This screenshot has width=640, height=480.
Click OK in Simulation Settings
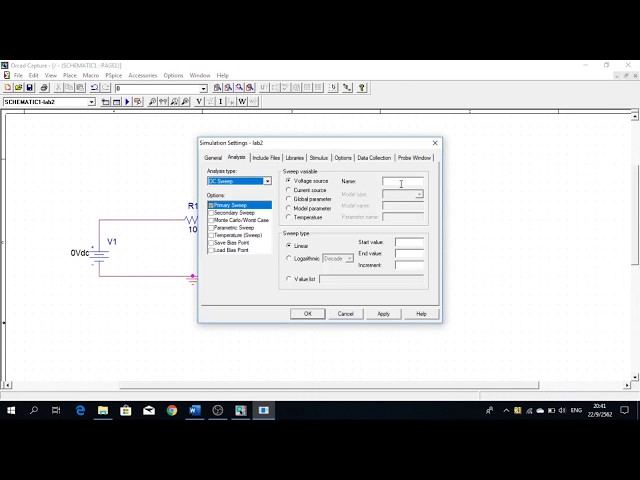click(x=308, y=314)
